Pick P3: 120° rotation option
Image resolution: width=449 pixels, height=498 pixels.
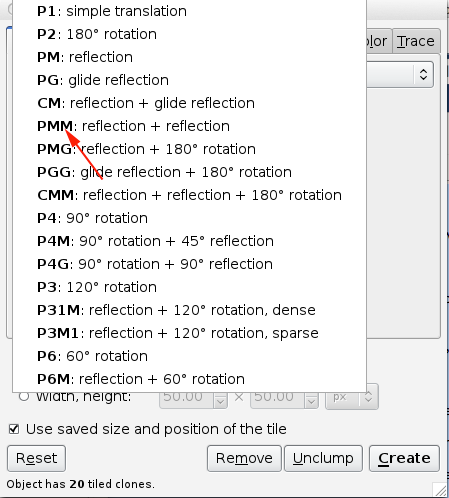click(x=189, y=287)
